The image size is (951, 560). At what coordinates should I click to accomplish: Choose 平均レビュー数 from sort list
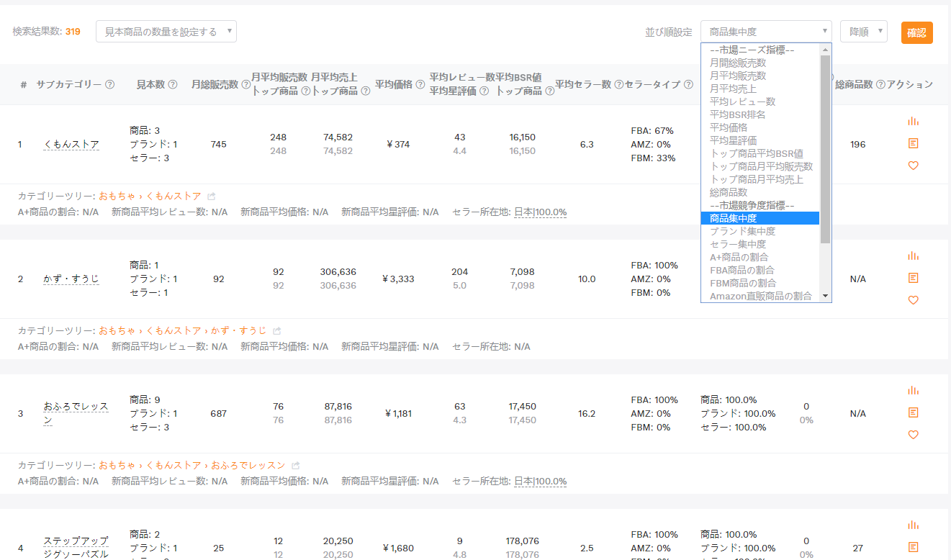760,101
